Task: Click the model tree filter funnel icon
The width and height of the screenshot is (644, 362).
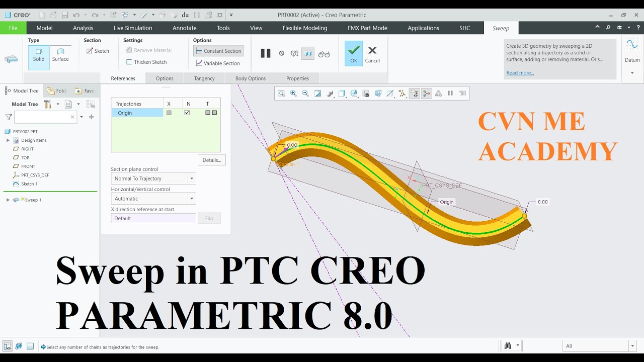Action: tap(9, 117)
